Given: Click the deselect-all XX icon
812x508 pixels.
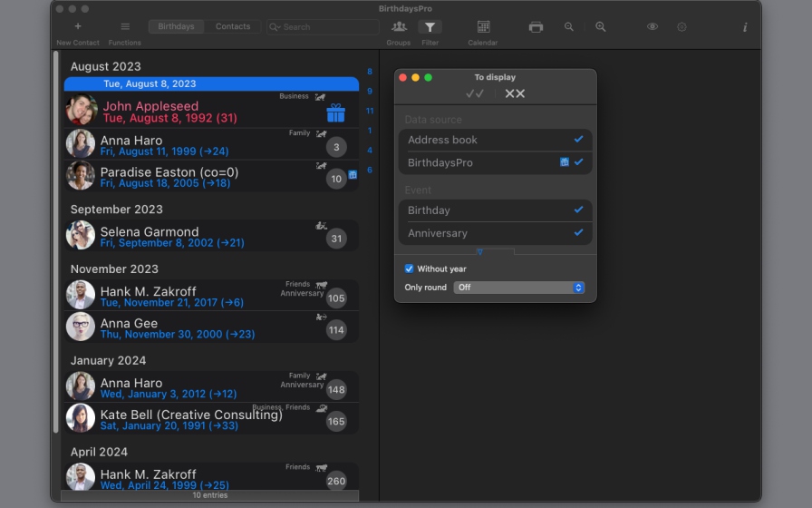Looking at the screenshot, I should (515, 93).
